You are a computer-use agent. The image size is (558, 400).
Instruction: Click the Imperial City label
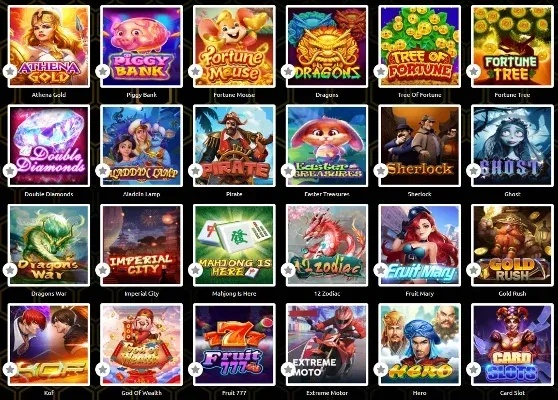(x=142, y=294)
